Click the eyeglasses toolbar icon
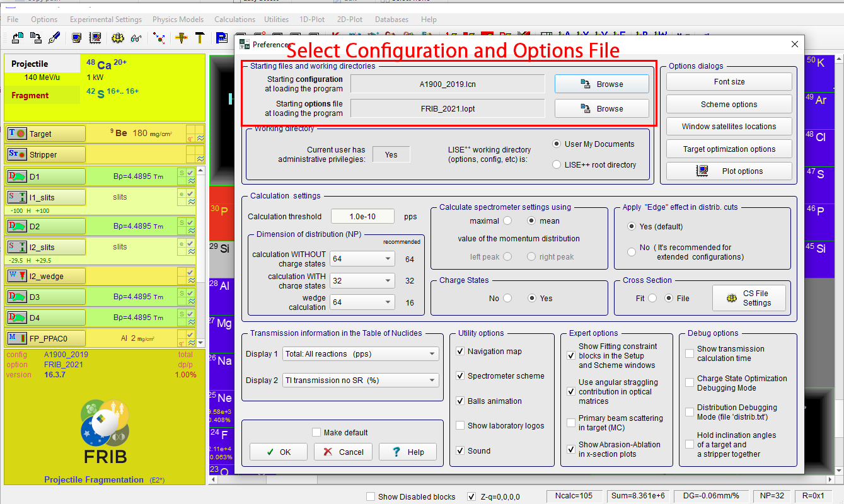844x504 pixels. pos(136,38)
